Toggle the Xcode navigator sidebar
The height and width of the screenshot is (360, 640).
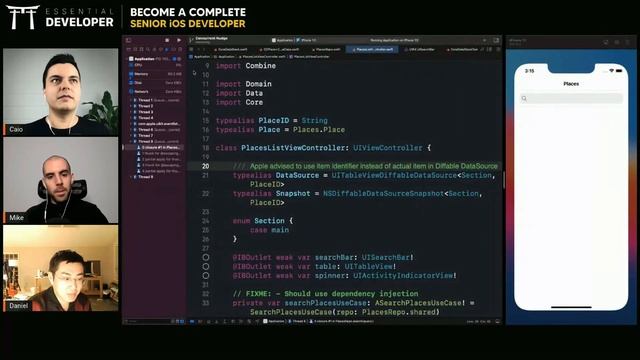tap(128, 40)
